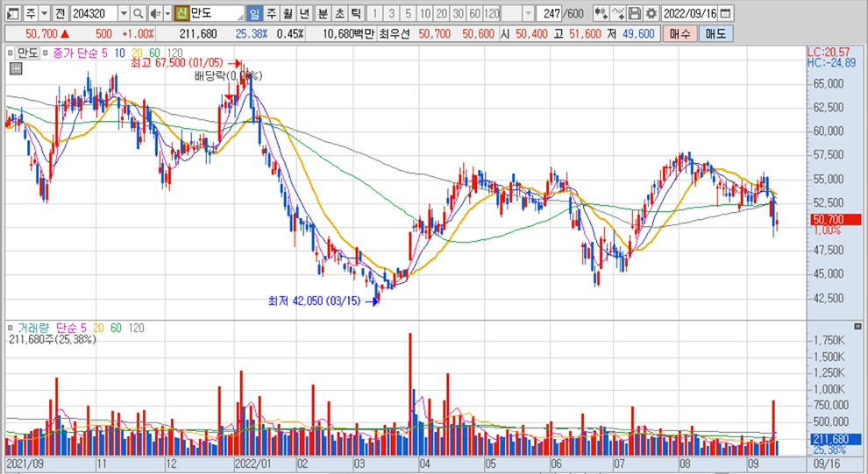Open chart settings gear icon
The height and width of the screenshot is (474, 868).
[x=651, y=14]
